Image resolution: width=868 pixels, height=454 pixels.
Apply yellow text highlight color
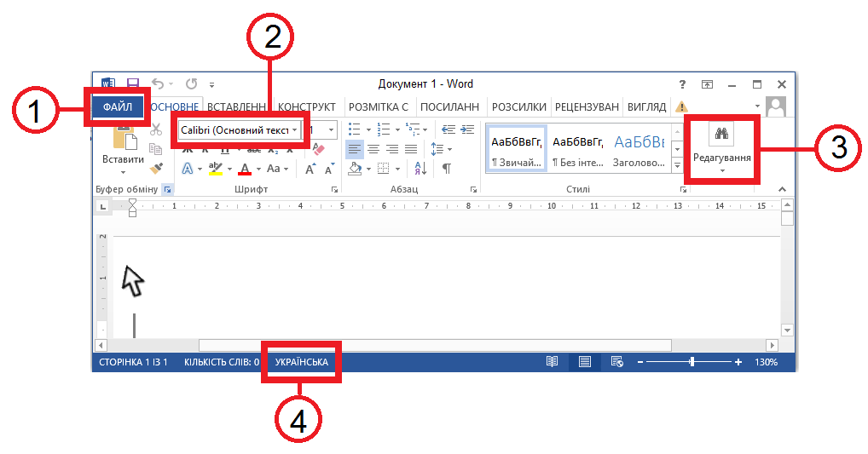[x=216, y=168]
